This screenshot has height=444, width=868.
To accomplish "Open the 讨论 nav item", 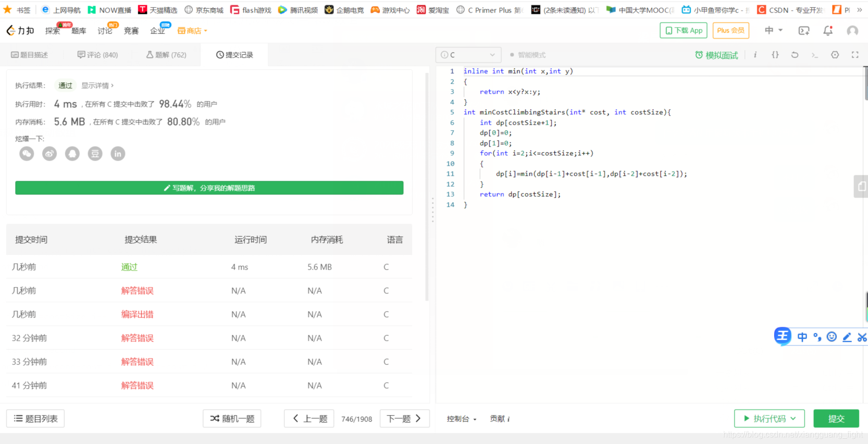I will [105, 31].
